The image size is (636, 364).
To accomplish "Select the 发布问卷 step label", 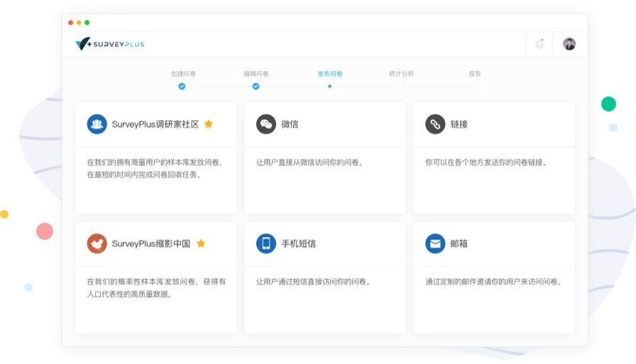I will [x=330, y=74].
